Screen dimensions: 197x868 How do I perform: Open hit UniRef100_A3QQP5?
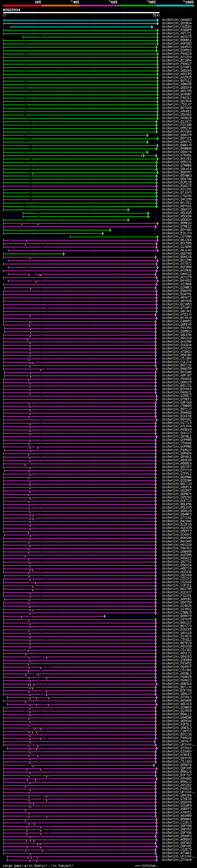pyautogui.click(x=177, y=30)
